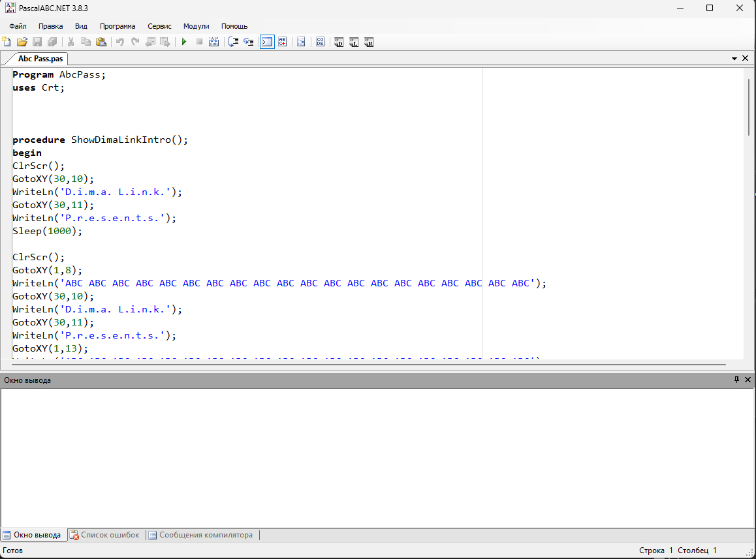Image resolution: width=756 pixels, height=559 pixels.
Task: Open the Сервис menu
Action: coord(159,26)
